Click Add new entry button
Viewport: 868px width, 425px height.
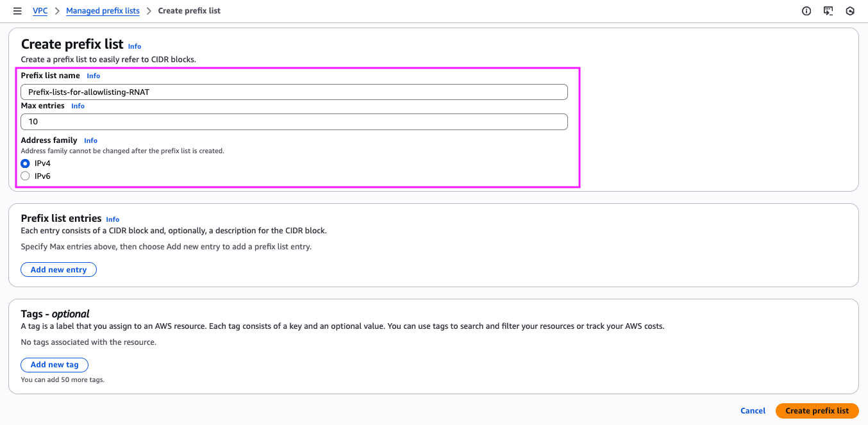(x=58, y=269)
